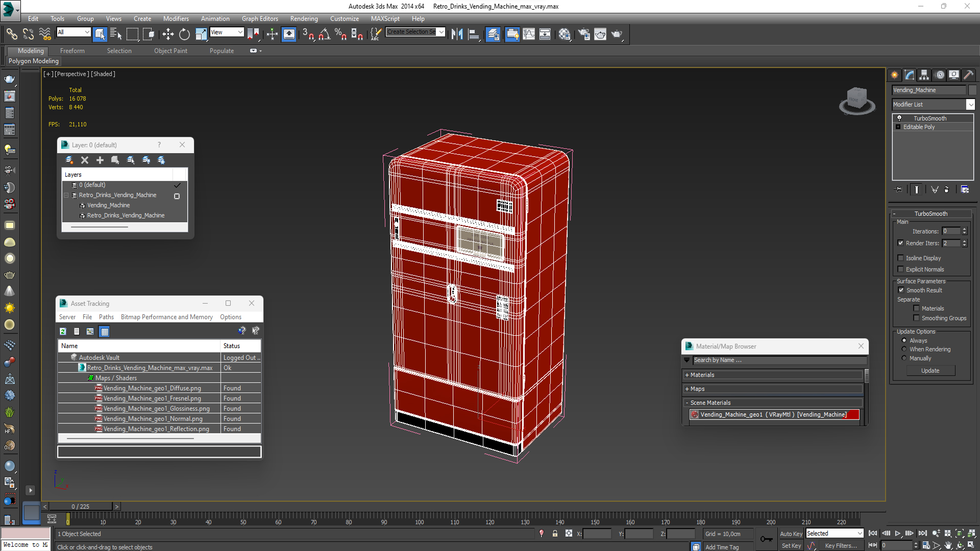
Task: Select Vending_Machine_geo1 scene material entry
Action: tap(774, 415)
